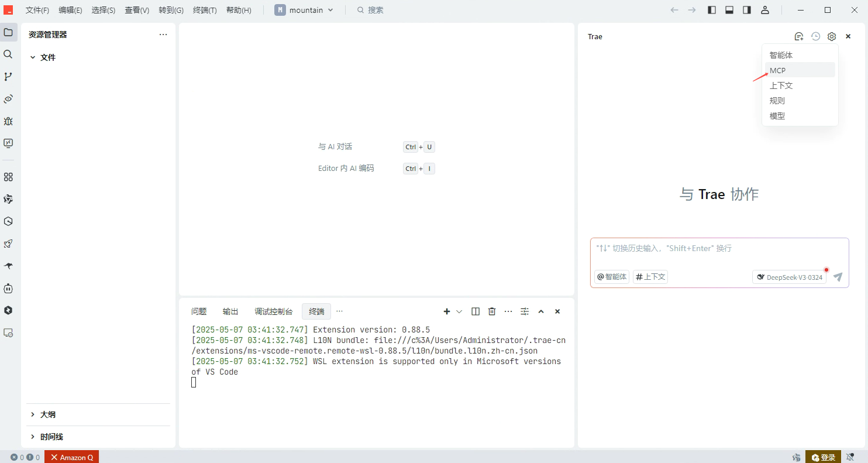Navigate forward with the right arrow

click(692, 10)
